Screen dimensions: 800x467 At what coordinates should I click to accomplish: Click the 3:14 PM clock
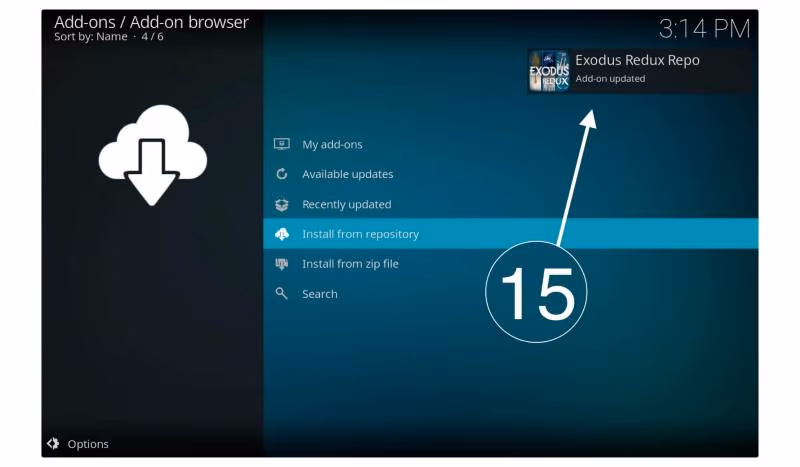click(704, 28)
